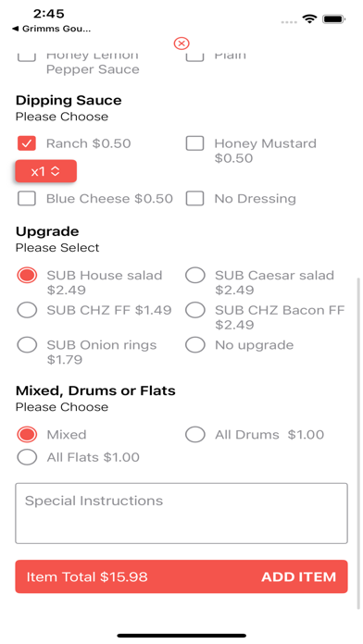Tap the battery status icon
363x644 pixels.
click(x=334, y=19)
